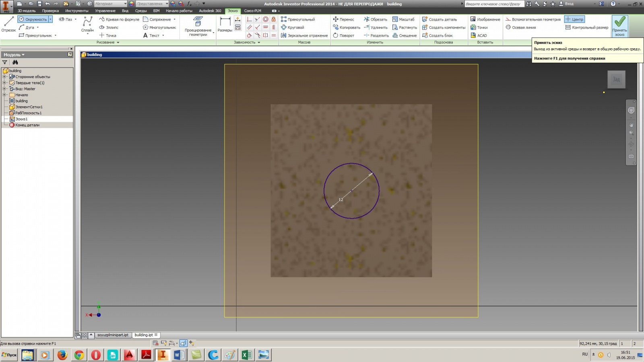
Task: Click Создать блок button
Action: pyautogui.click(x=437, y=35)
